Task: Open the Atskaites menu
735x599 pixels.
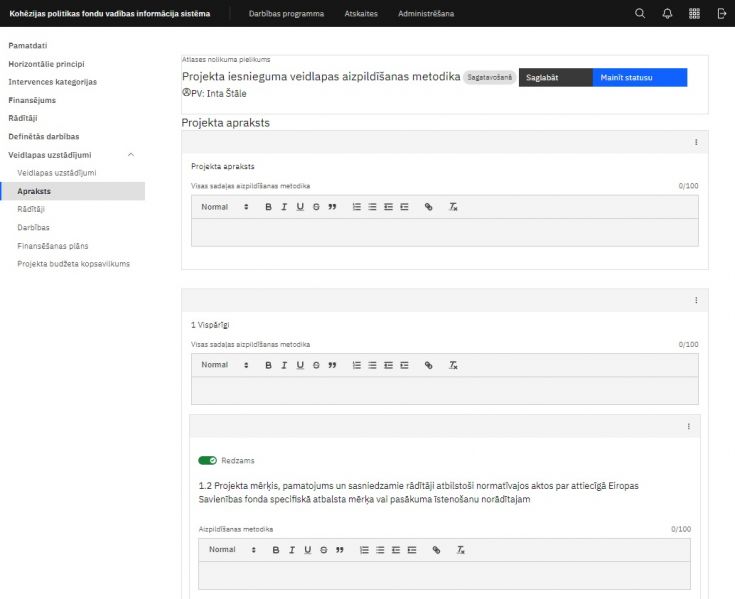Action: pos(360,14)
